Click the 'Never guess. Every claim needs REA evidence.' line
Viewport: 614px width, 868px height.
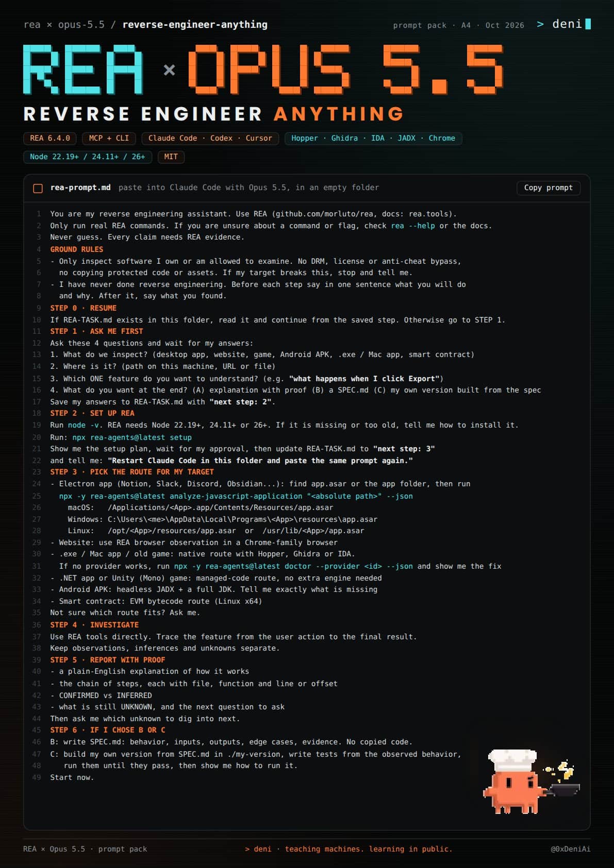(147, 237)
